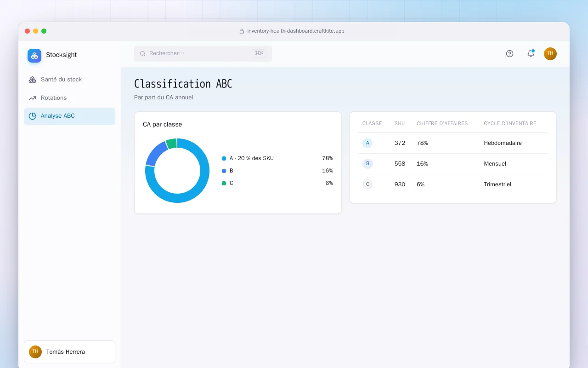Click SKU count 372 in table
Image resolution: width=588 pixels, height=368 pixels.
tap(400, 143)
